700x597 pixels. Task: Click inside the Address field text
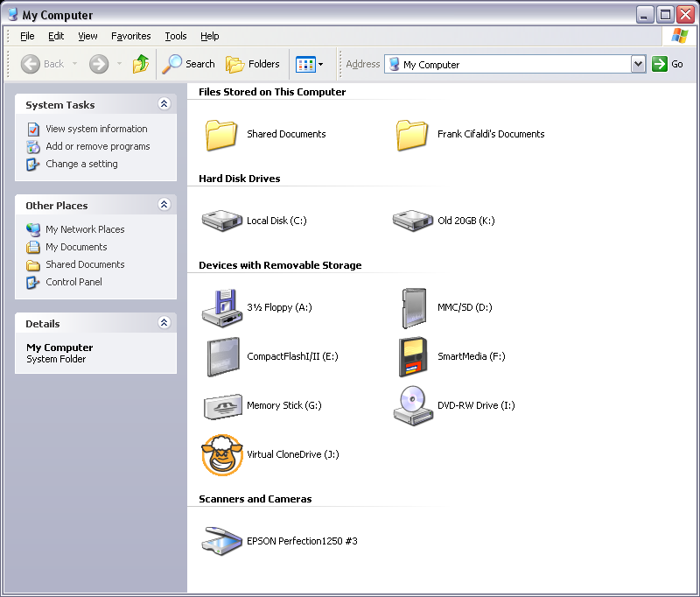coord(507,64)
